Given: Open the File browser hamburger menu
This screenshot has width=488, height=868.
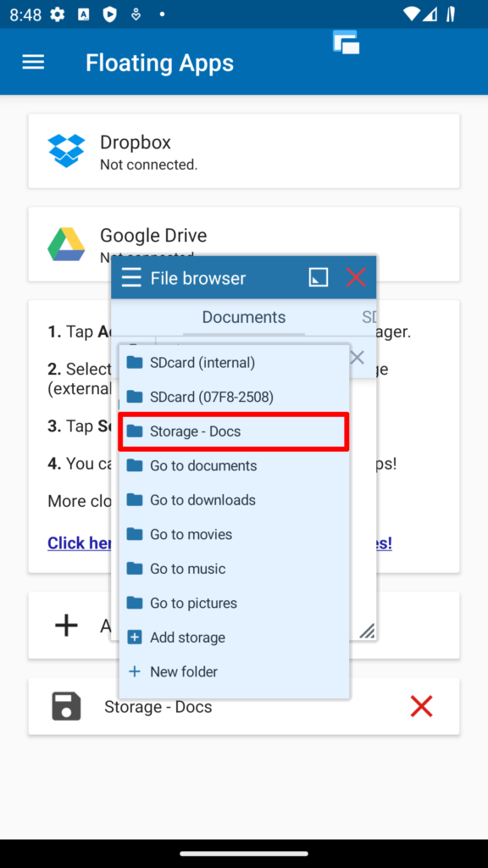Looking at the screenshot, I should pyautogui.click(x=131, y=277).
